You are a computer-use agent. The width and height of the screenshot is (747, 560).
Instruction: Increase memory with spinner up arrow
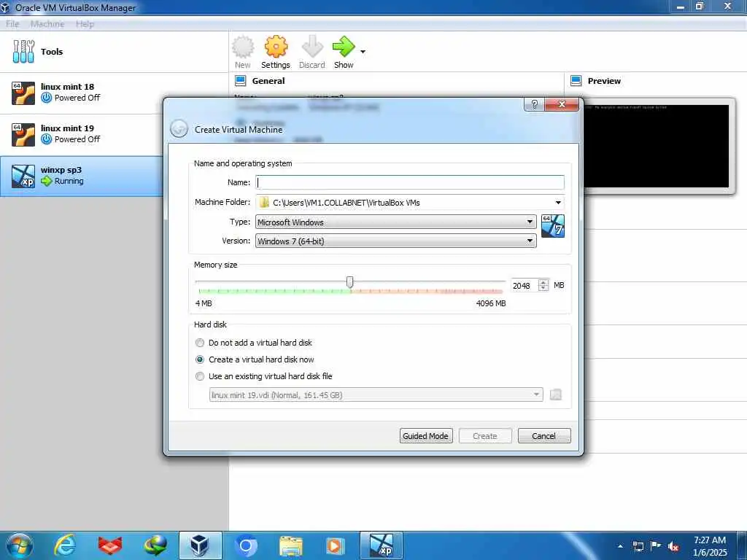click(543, 282)
